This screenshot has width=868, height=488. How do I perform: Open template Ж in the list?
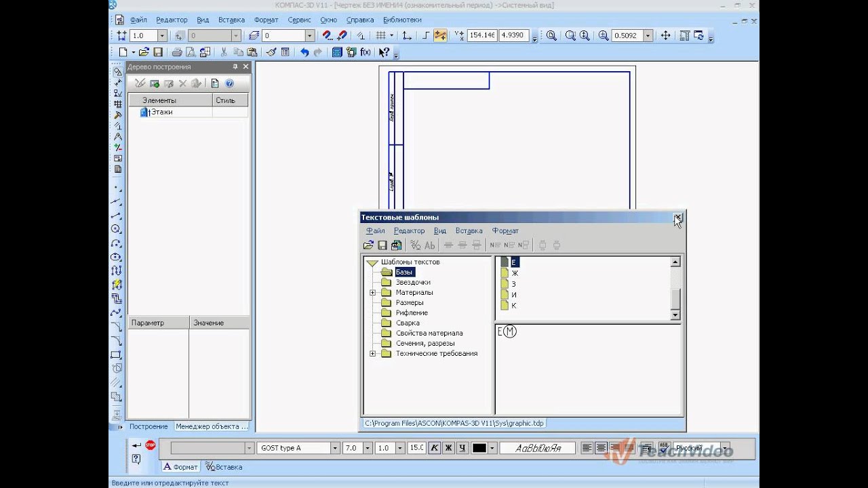pos(515,273)
